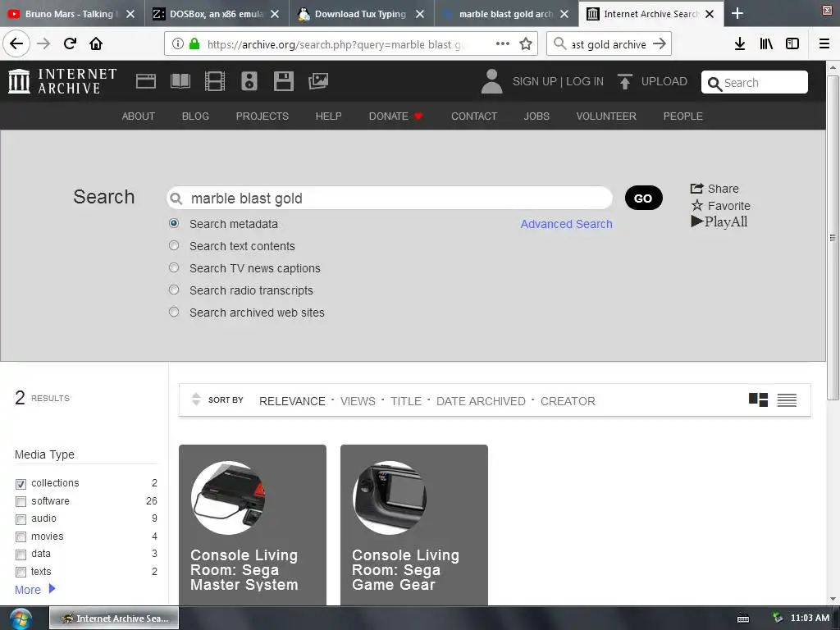Viewport: 840px width, 630px height.
Task: Switch to tile view layout
Action: pos(758,399)
